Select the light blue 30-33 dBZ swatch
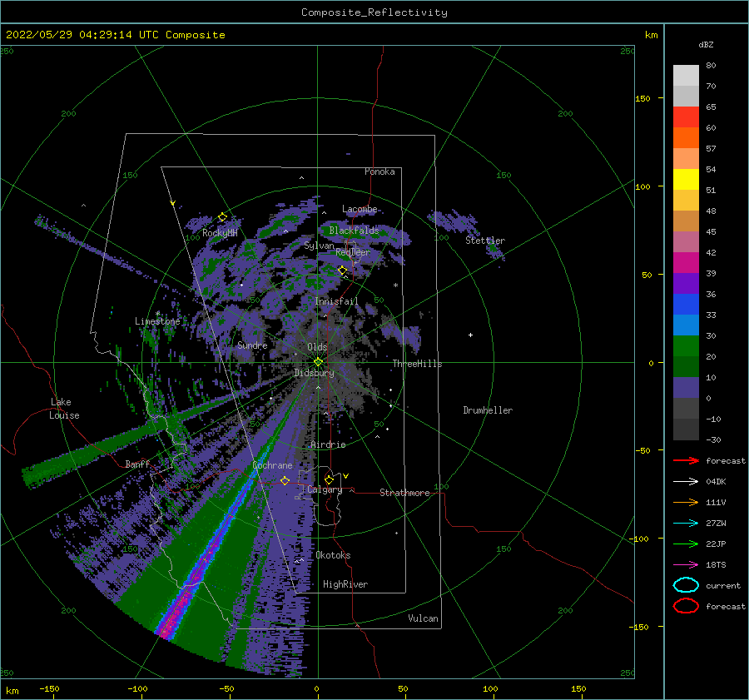This screenshot has width=749, height=700. point(686,325)
